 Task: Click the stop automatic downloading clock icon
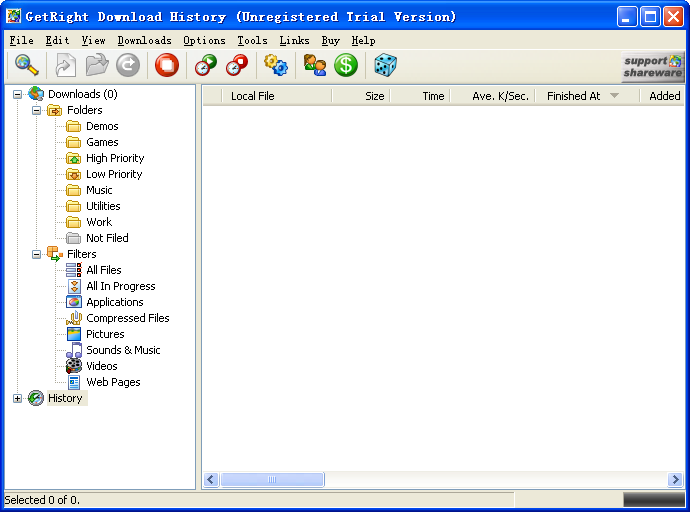pos(237,65)
